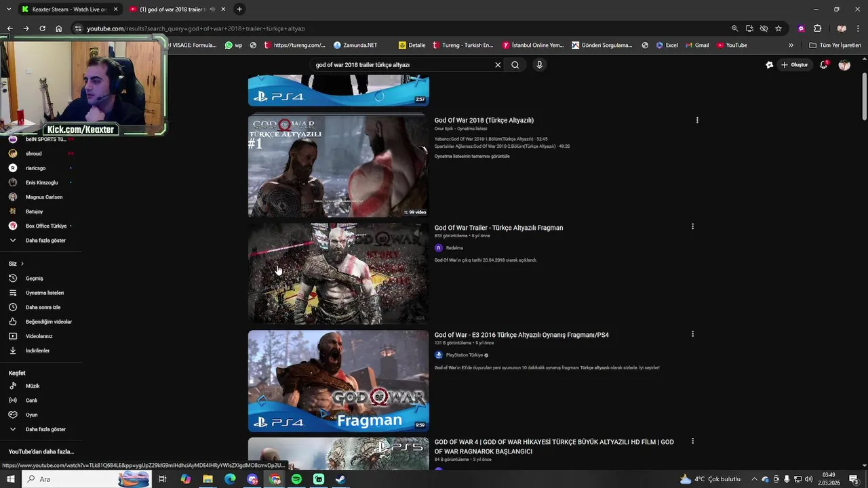The height and width of the screenshot is (488, 868).
Task: Open Windows Start menu
Action: (x=10, y=479)
